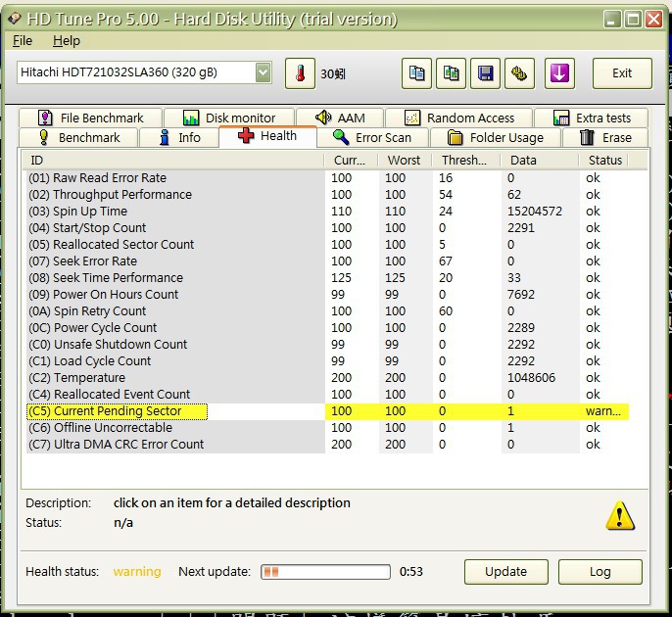Select the (0A) Spin Retry Count row
672x617 pixels.
327,311
